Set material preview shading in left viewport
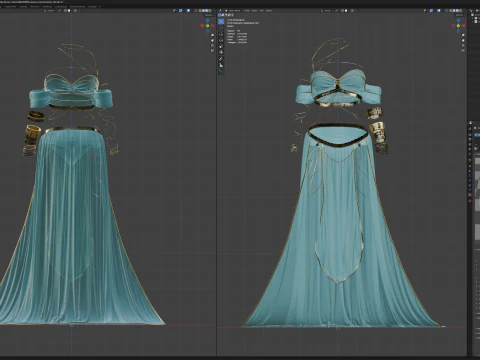Viewport: 480px width, 360px height. coord(207,10)
